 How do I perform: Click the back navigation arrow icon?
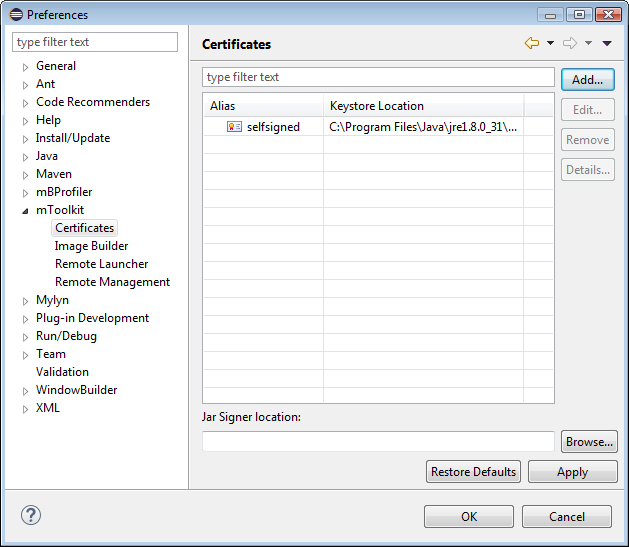(531, 44)
